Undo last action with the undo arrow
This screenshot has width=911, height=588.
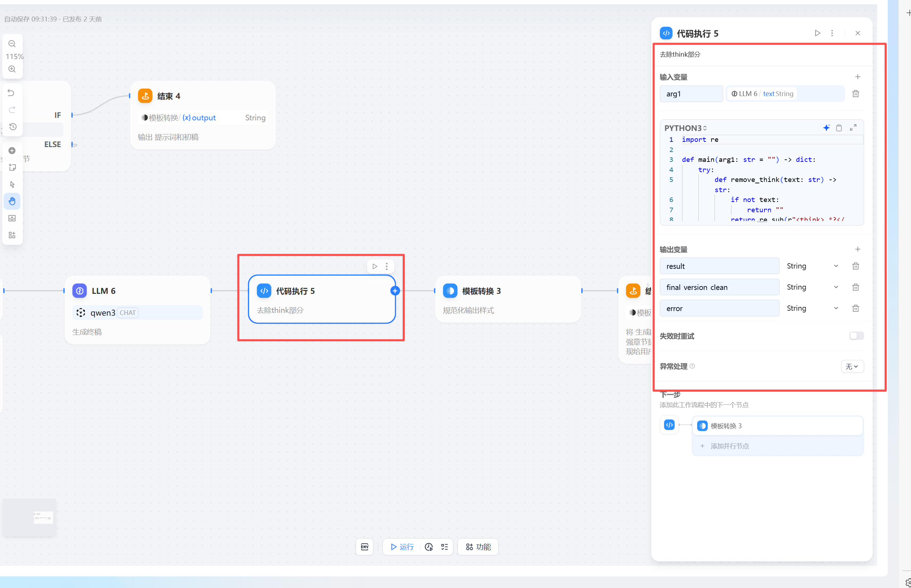(x=12, y=93)
